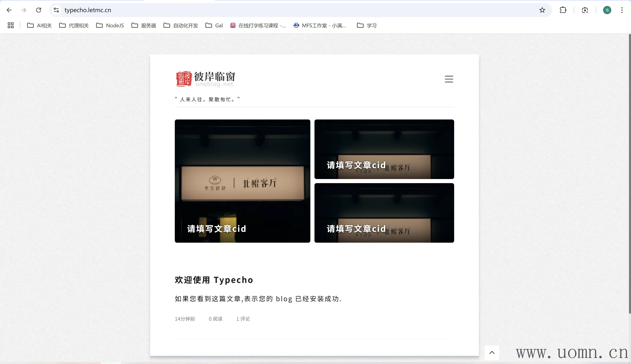Open the Chrome three-dot menu
The image size is (631, 364).
622,10
